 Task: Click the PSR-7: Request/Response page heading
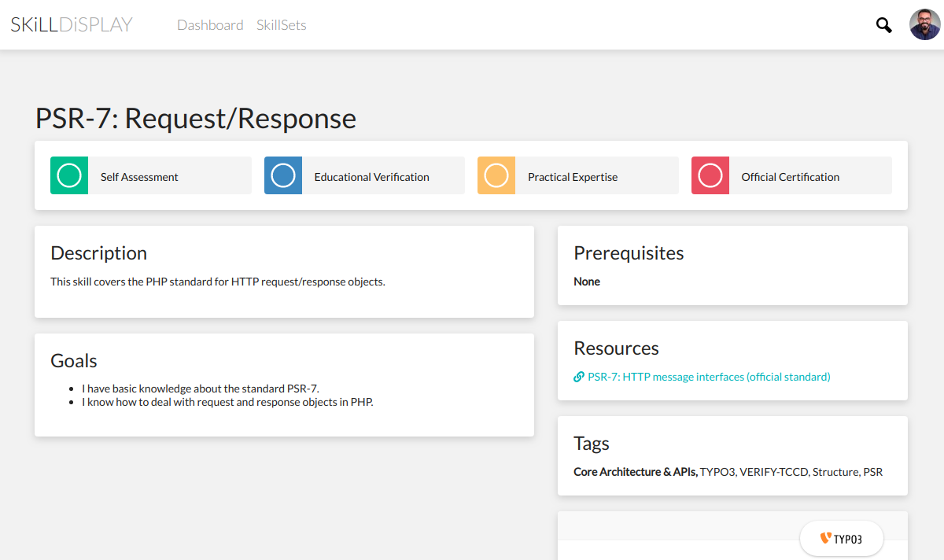click(x=195, y=118)
